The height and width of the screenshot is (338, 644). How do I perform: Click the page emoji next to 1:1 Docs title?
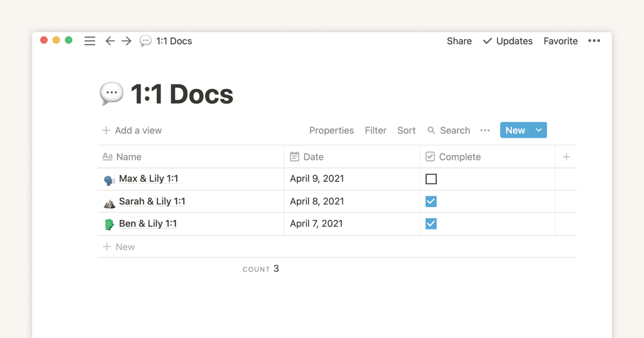112,93
